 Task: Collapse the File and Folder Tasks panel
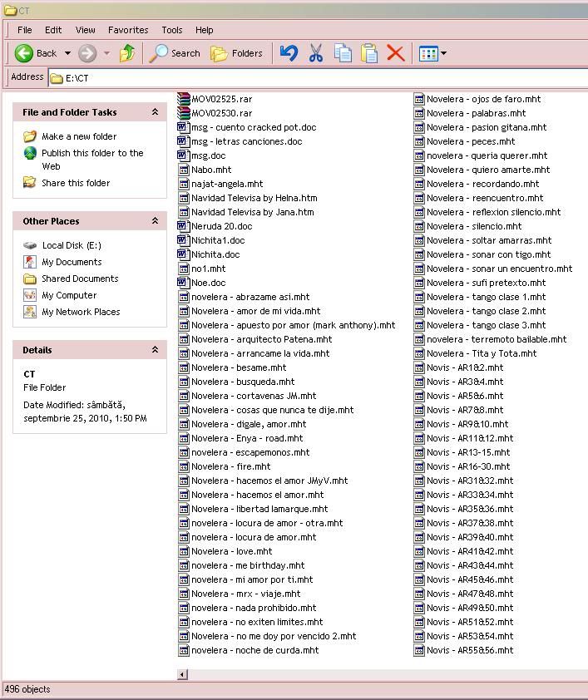155,112
